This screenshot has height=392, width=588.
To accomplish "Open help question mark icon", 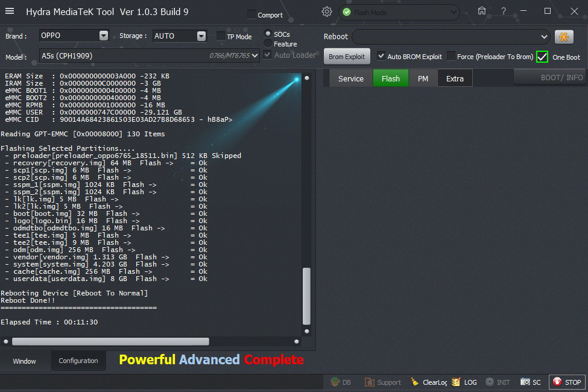I will 504,11.
